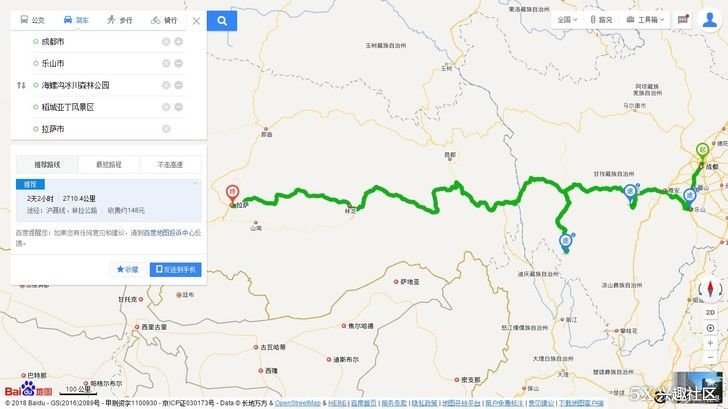
Task: Toggle the 2D map view button
Action: click(710, 312)
